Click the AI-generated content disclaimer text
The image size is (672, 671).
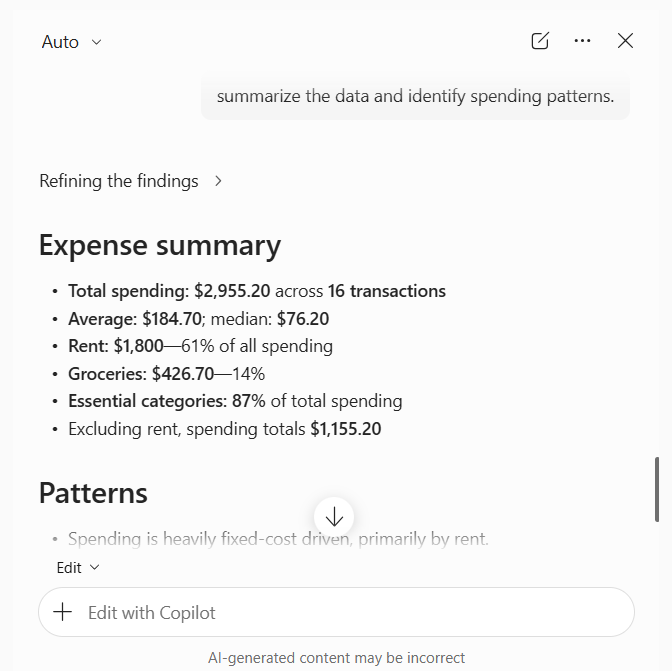(x=336, y=657)
